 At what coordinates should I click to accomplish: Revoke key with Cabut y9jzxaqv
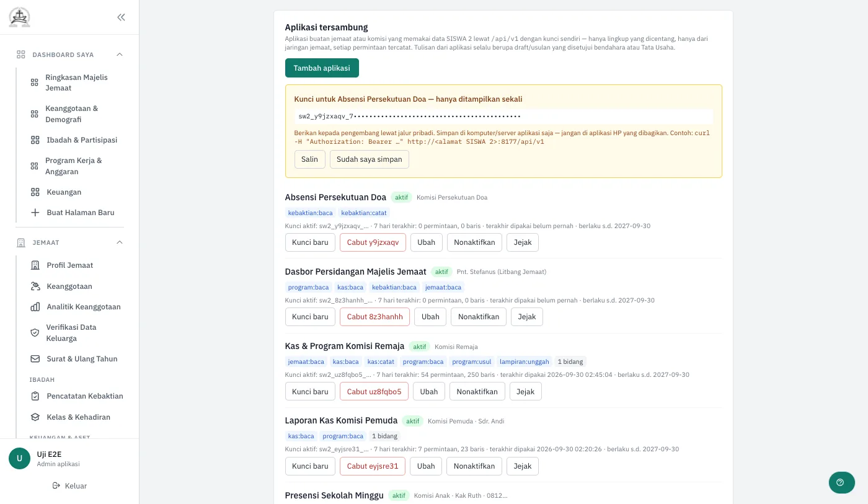pos(373,242)
